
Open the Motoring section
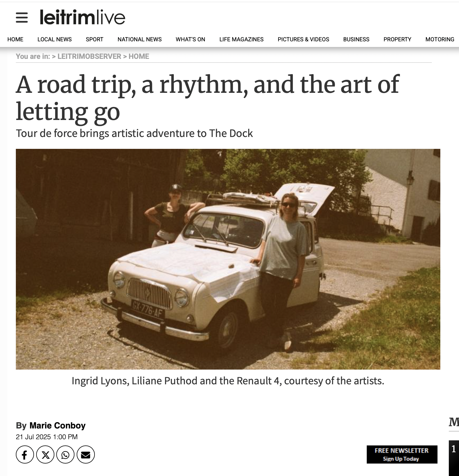click(440, 39)
